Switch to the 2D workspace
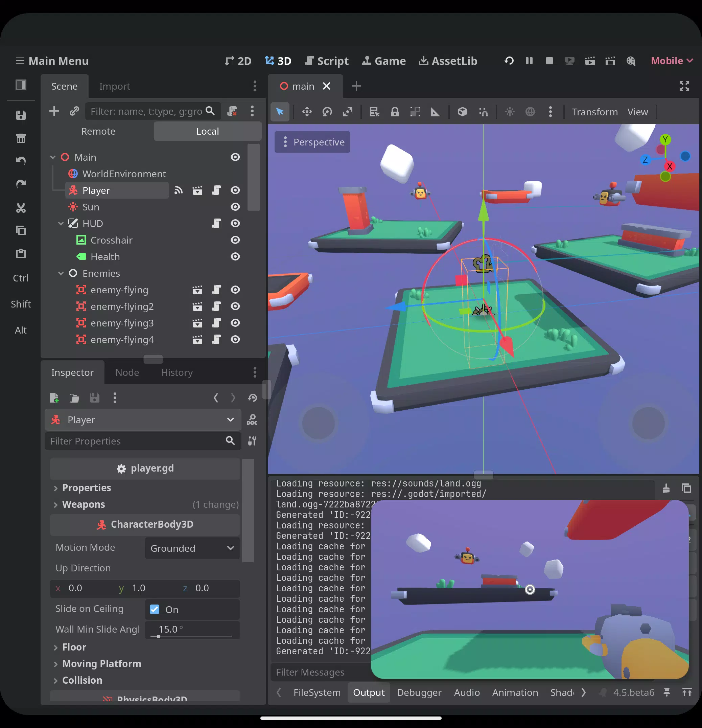702x728 pixels. click(x=238, y=61)
